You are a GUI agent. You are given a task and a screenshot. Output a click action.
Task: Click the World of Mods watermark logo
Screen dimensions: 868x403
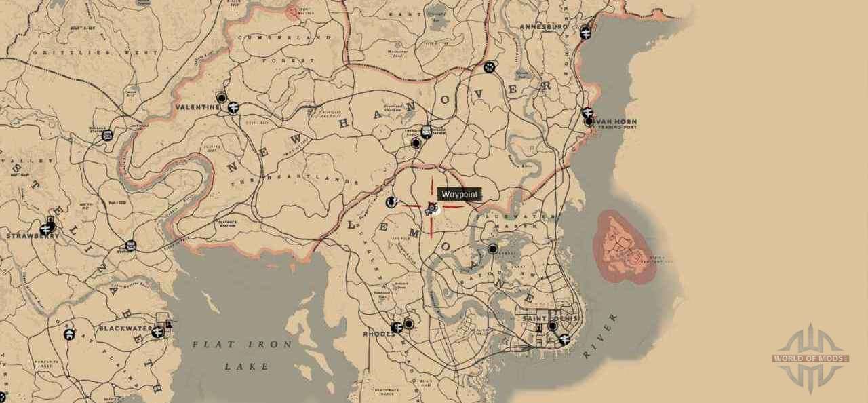tap(810, 358)
